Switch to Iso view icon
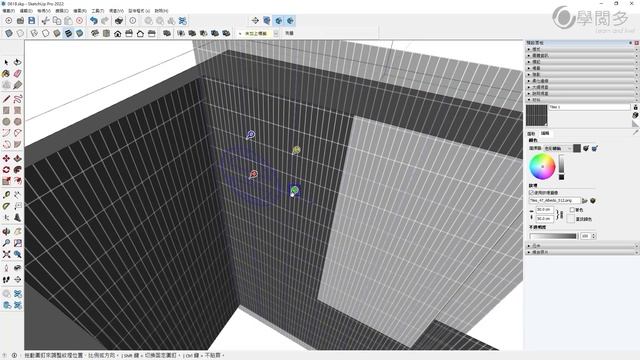The width and height of the screenshot is (640, 360). 95,33
